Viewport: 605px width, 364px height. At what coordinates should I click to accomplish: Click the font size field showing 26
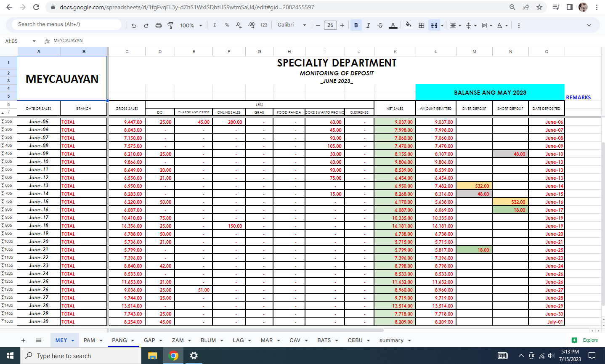click(x=330, y=25)
